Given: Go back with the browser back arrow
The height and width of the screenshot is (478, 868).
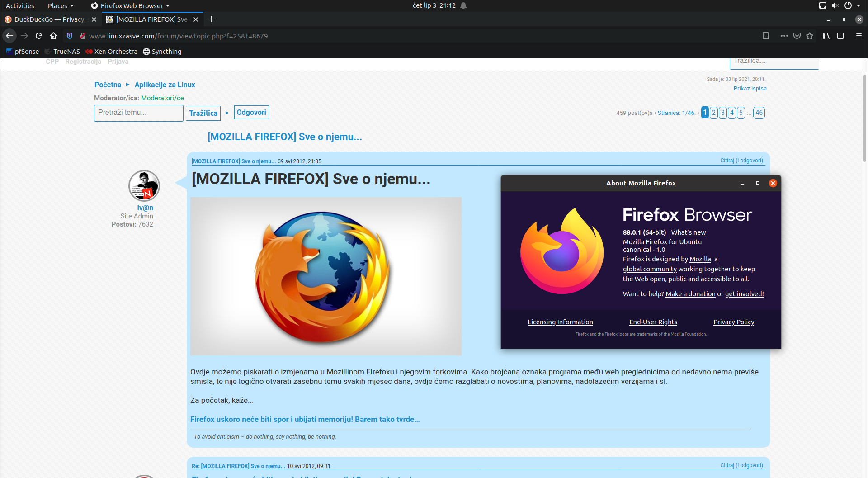Looking at the screenshot, I should click(9, 36).
